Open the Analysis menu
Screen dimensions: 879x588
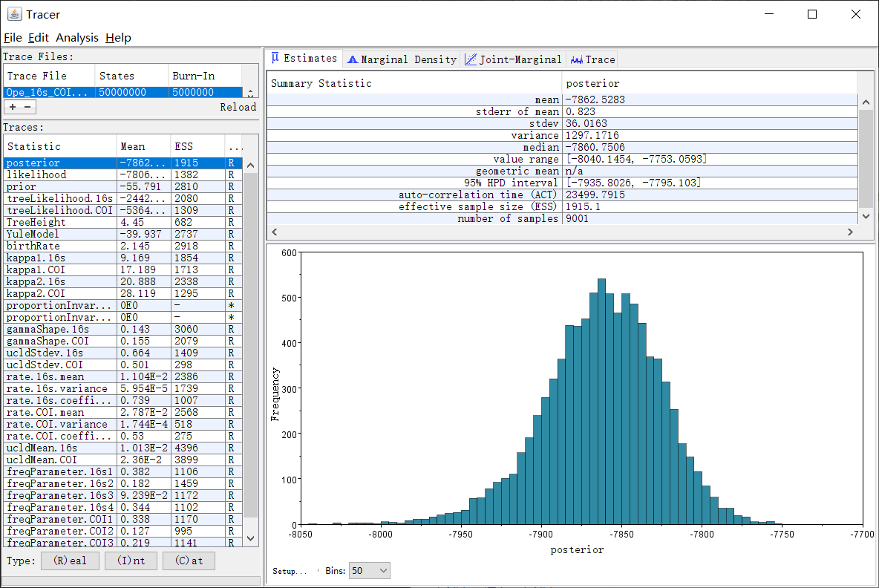[76, 38]
